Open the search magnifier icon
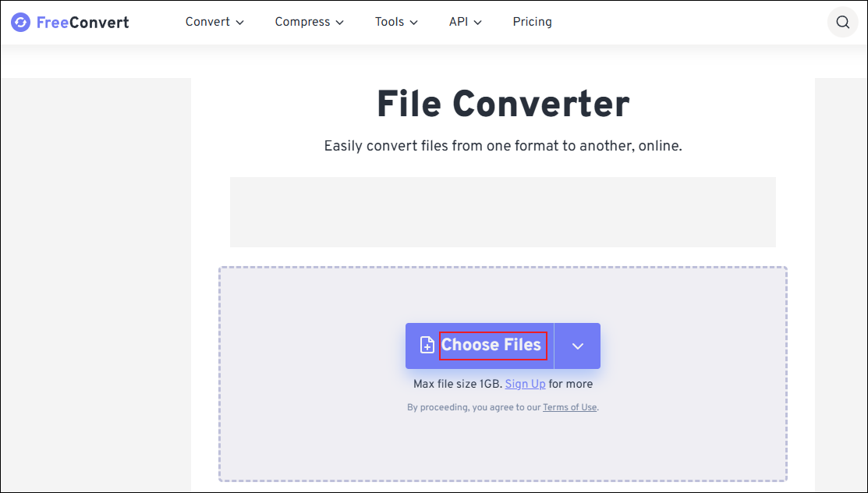 coord(842,22)
